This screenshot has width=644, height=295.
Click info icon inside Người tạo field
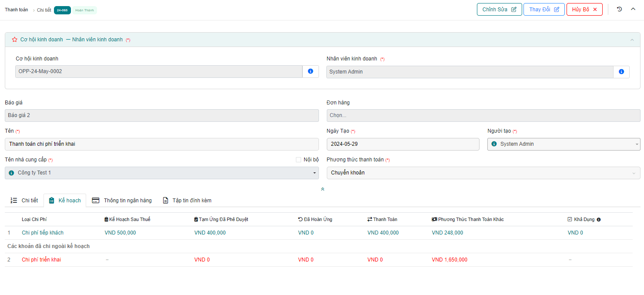[x=494, y=144]
